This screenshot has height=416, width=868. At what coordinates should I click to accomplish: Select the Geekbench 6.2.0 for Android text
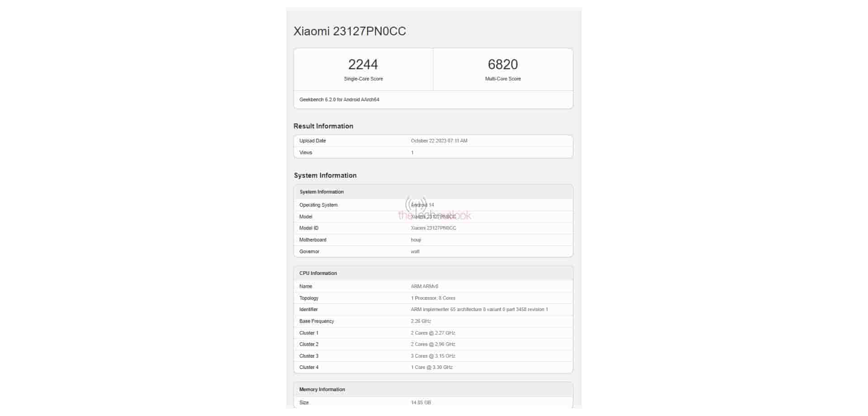(339, 100)
